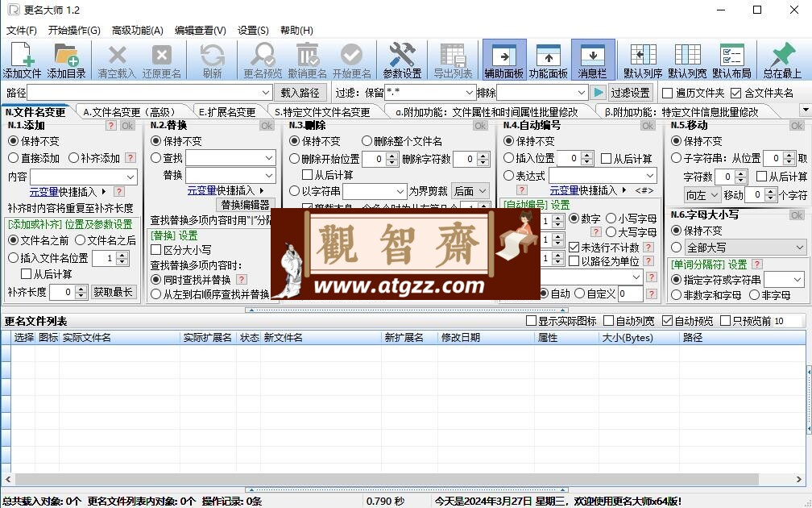The height and width of the screenshot is (508, 812).
Task: Click the 默认布局 default layout icon
Action: [x=731, y=60]
